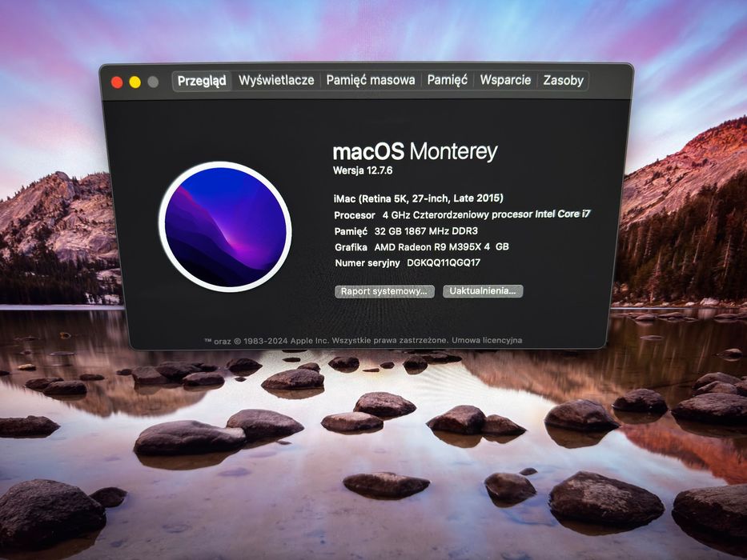This screenshot has height=560, width=747.
Task: Switch to the Przegląd tab
Action: (x=202, y=81)
